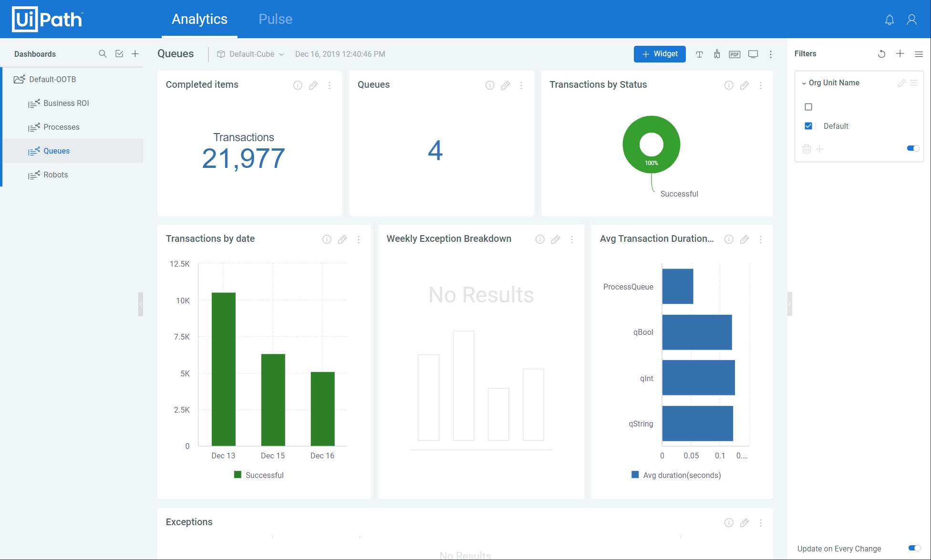Screen dimensions: 931x560
Task: Show info for Transactions by Status
Action: 728,85
